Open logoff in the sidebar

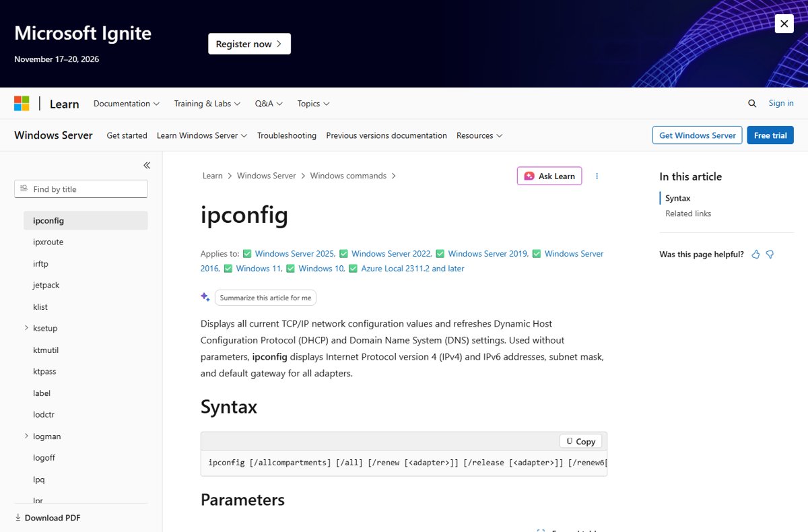(x=44, y=458)
